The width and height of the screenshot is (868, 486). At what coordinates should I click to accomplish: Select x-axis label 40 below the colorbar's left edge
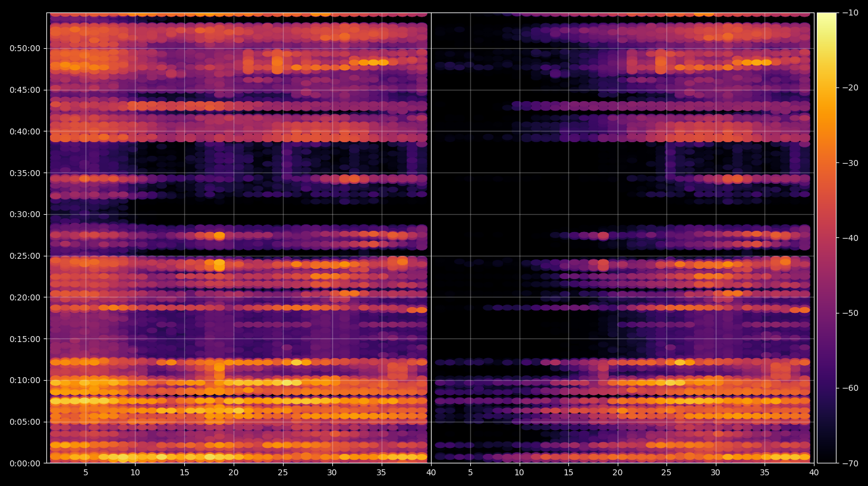[x=814, y=473]
